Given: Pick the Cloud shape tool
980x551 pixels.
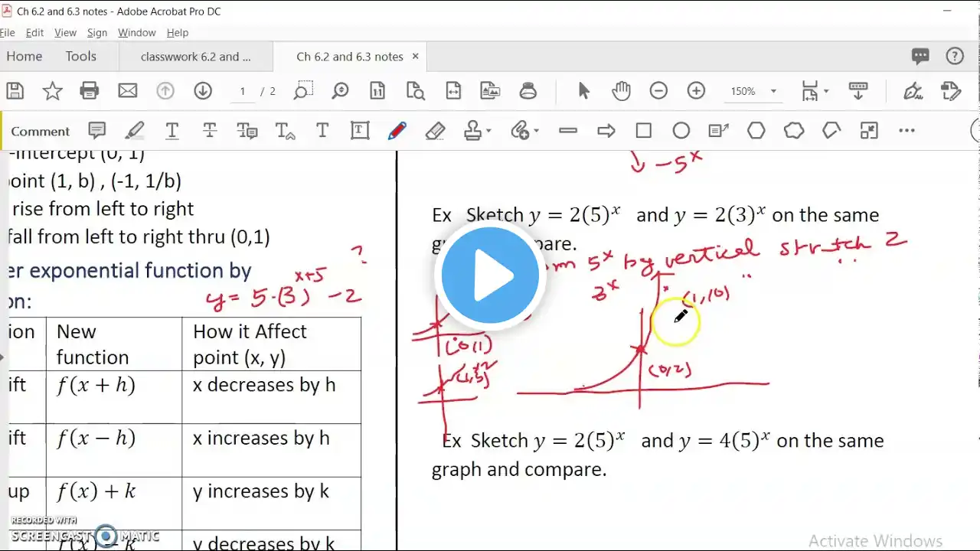Looking at the screenshot, I should (794, 131).
